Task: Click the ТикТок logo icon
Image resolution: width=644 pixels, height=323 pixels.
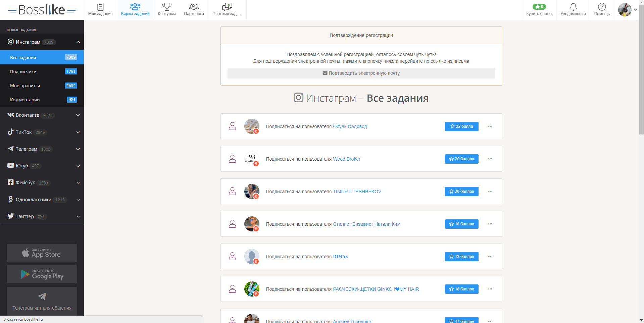Action: tap(11, 132)
